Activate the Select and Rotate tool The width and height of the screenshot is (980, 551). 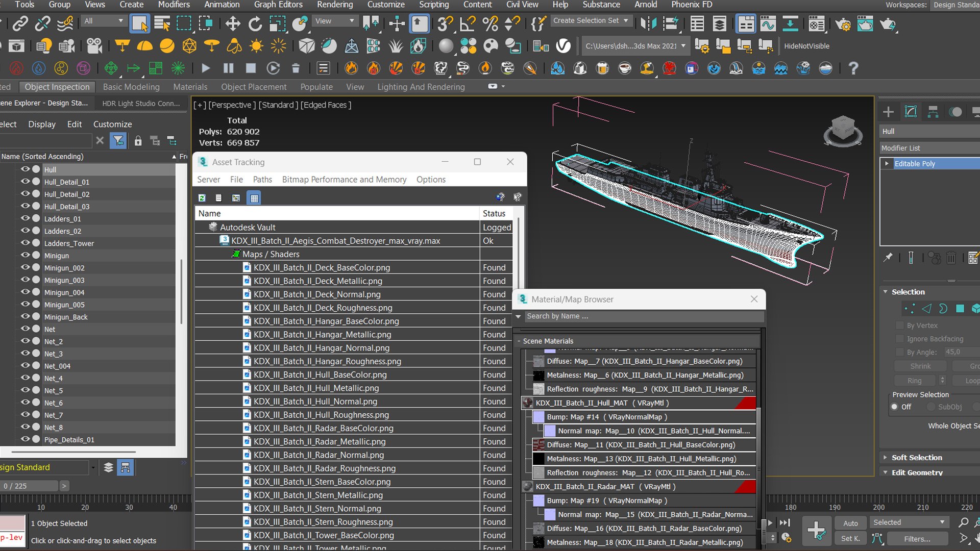pos(255,23)
